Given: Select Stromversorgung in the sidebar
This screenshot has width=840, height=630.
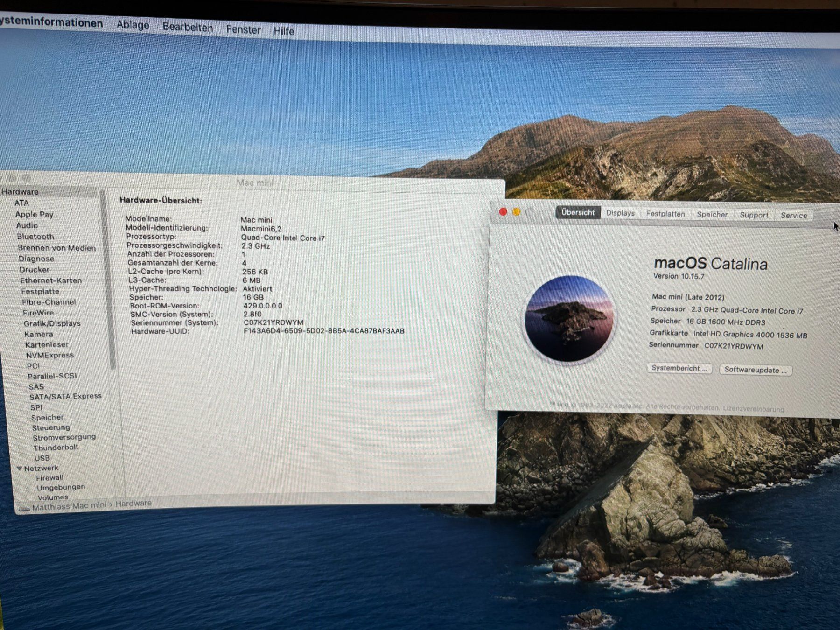Looking at the screenshot, I should [64, 437].
